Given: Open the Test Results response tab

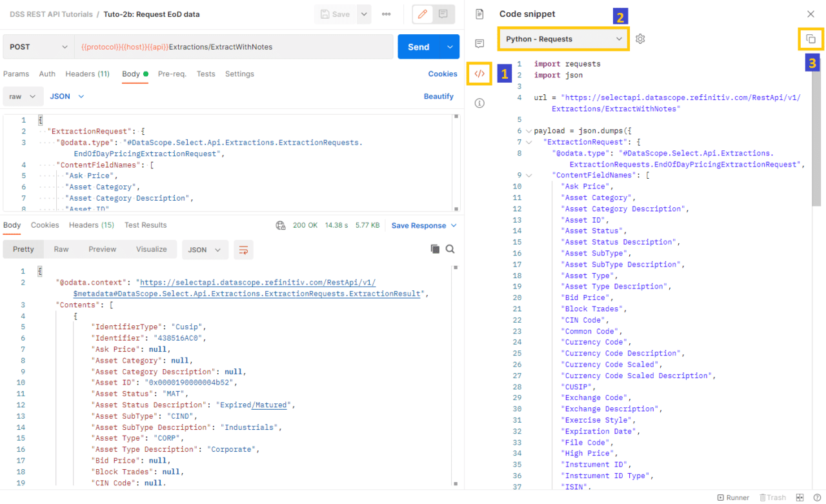Looking at the screenshot, I should [x=145, y=225].
